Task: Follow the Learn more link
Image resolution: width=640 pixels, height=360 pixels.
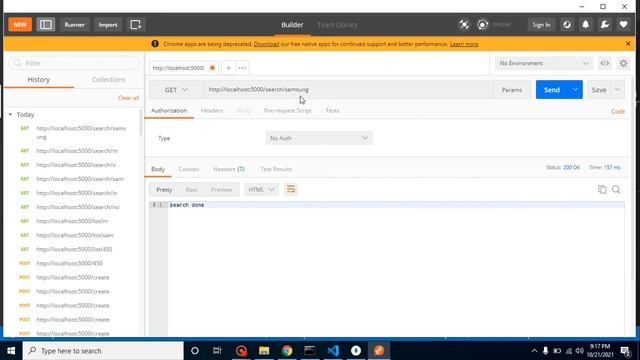Action: 464,44
